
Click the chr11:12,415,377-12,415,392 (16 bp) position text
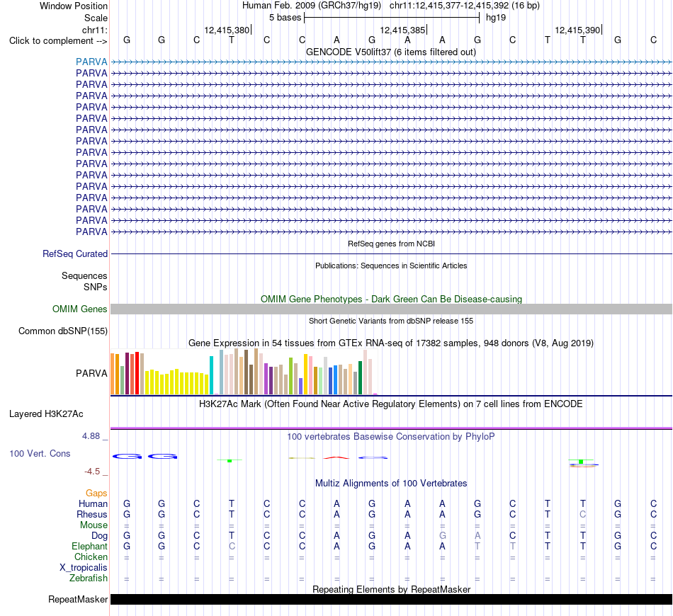(465, 6)
